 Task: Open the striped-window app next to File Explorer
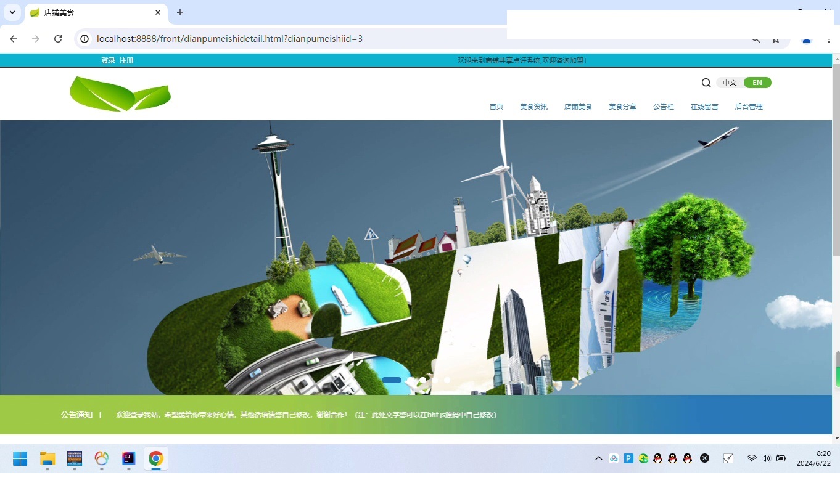tap(75, 458)
